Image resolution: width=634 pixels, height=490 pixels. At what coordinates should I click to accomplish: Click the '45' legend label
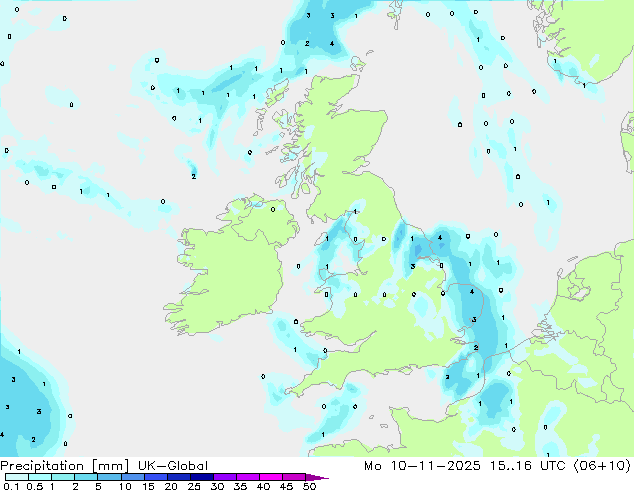coord(286,486)
